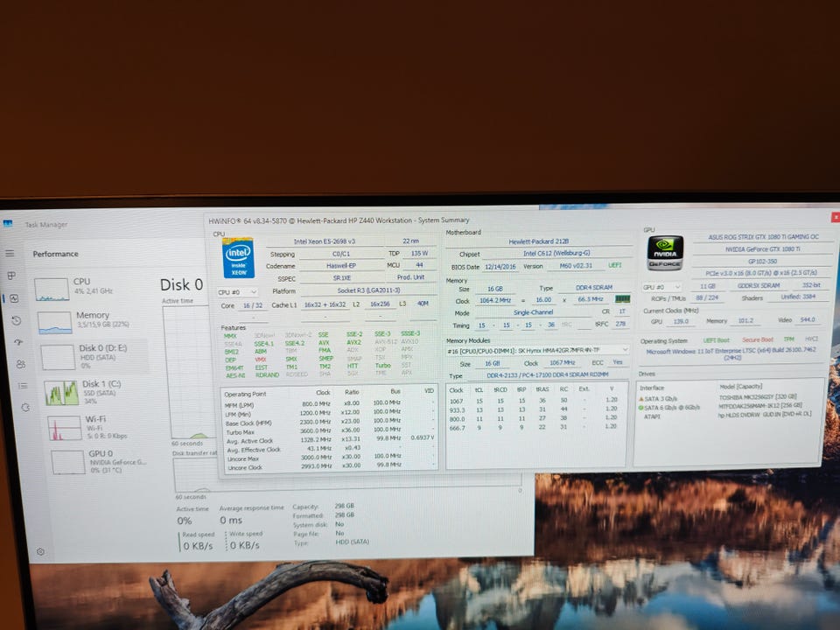Viewport: 840px width, 630px height.
Task: Open the CPU #0 selector dropdown
Action: pos(237,292)
